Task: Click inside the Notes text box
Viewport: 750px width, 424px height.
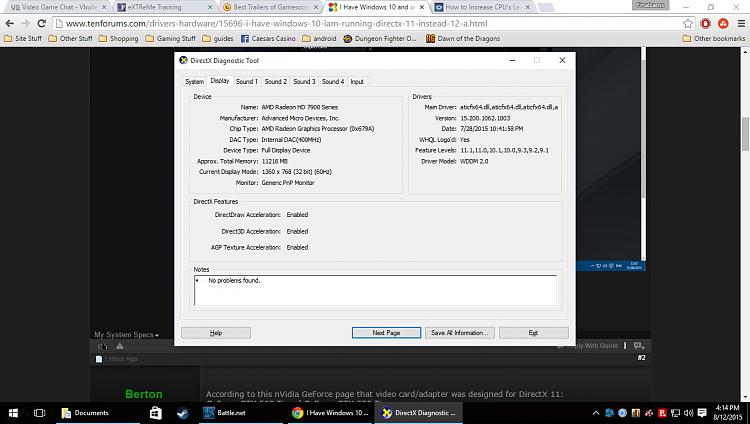Action: click(375, 290)
